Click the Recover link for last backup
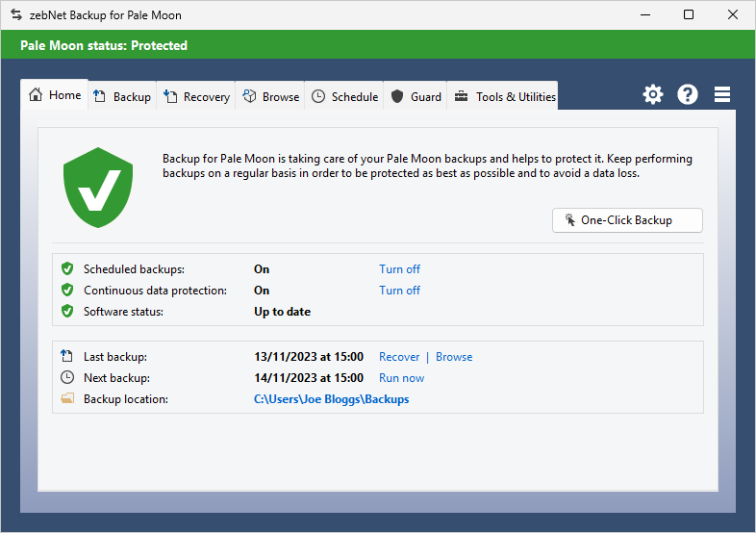Screen dimensions: 756x533 (399, 357)
